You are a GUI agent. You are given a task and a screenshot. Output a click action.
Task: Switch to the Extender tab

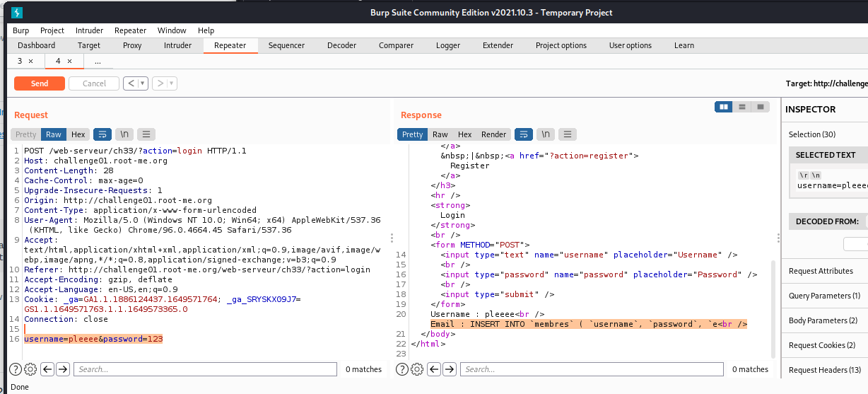(x=498, y=45)
